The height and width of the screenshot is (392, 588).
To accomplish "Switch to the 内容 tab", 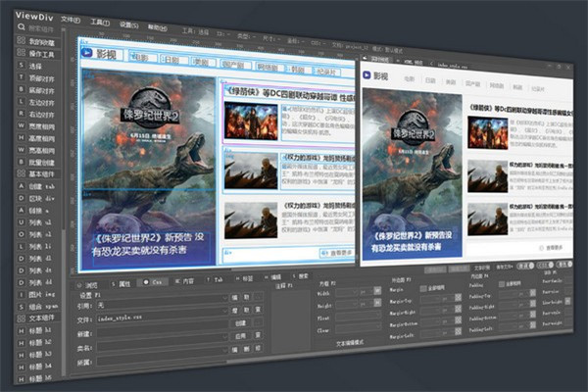I will 184,280.
